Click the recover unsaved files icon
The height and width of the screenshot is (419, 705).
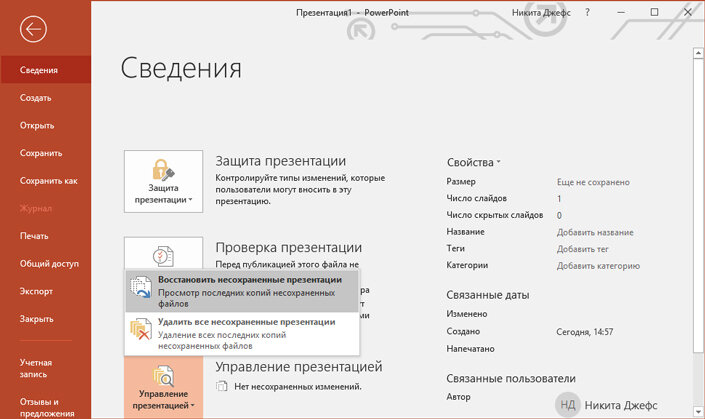(141, 287)
